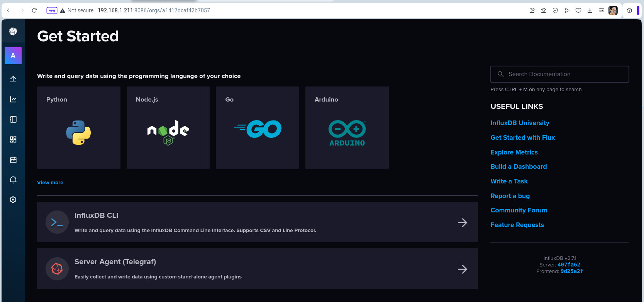Open the user account avatar 'A'
The image size is (644, 302).
13,56
